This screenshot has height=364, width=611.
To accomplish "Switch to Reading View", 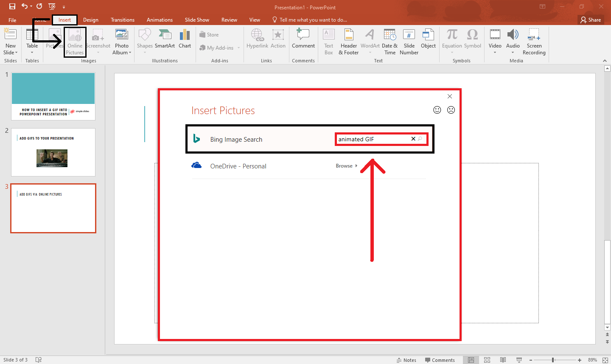I will 503,359.
